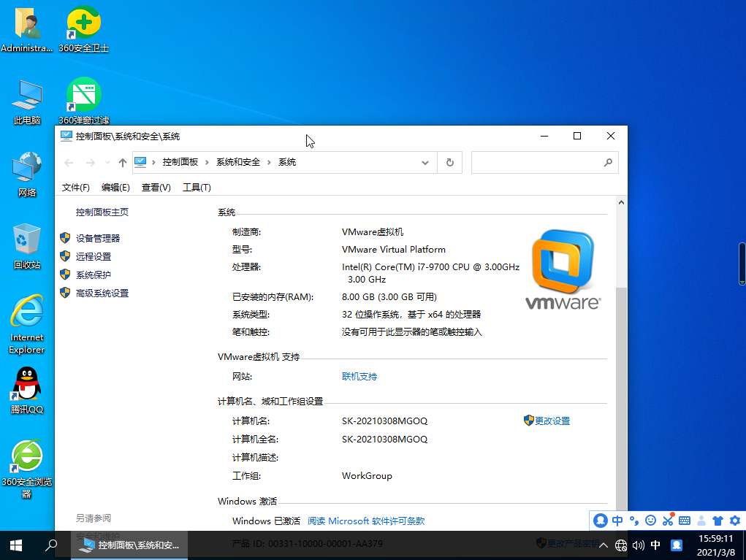Select the Internet Explorer desktop icon
Image resolution: width=746 pixels, height=560 pixels.
coord(27,324)
